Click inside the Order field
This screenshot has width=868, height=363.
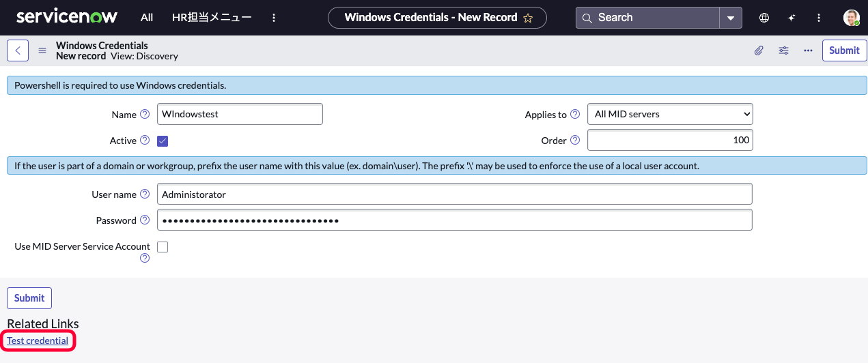(x=670, y=140)
